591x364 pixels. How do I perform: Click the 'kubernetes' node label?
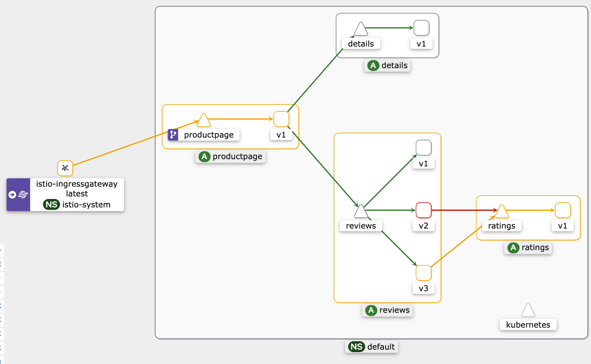coord(528,325)
